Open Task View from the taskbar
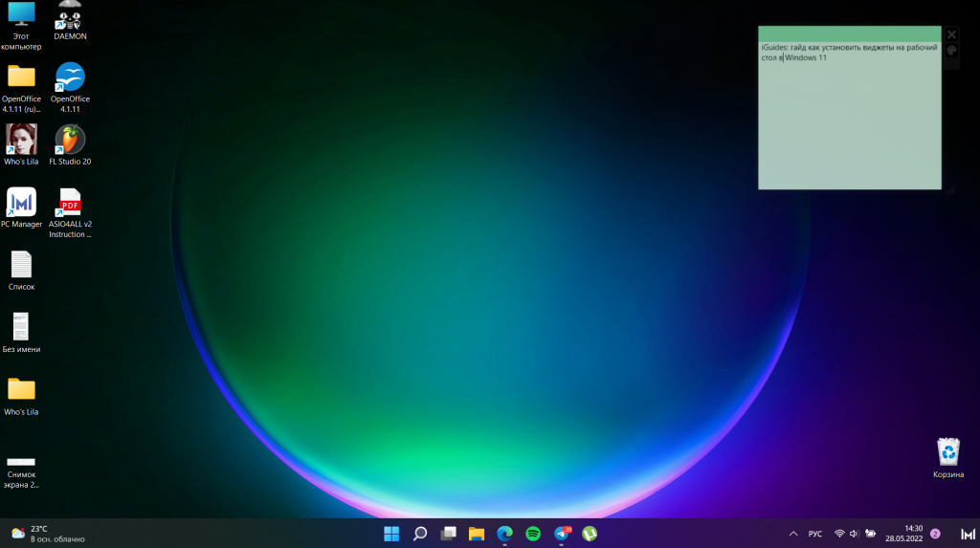Screen dimensions: 980x548 pos(448,533)
